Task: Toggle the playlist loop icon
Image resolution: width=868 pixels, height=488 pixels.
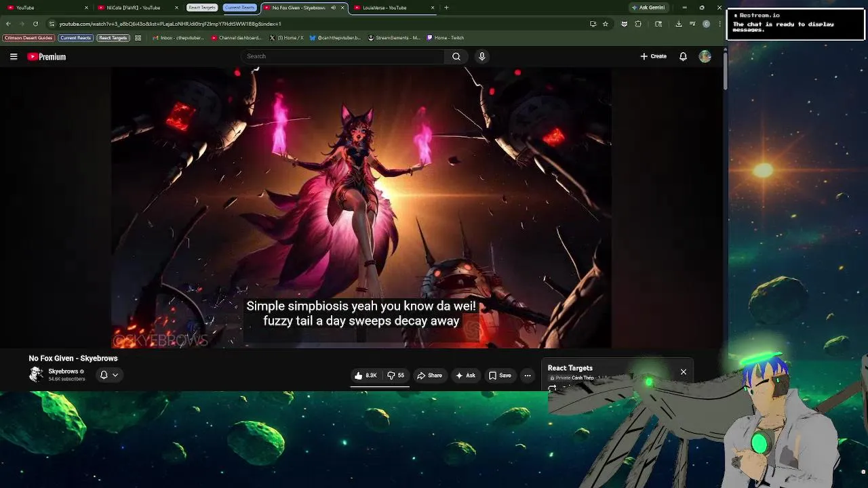Action: pyautogui.click(x=553, y=389)
